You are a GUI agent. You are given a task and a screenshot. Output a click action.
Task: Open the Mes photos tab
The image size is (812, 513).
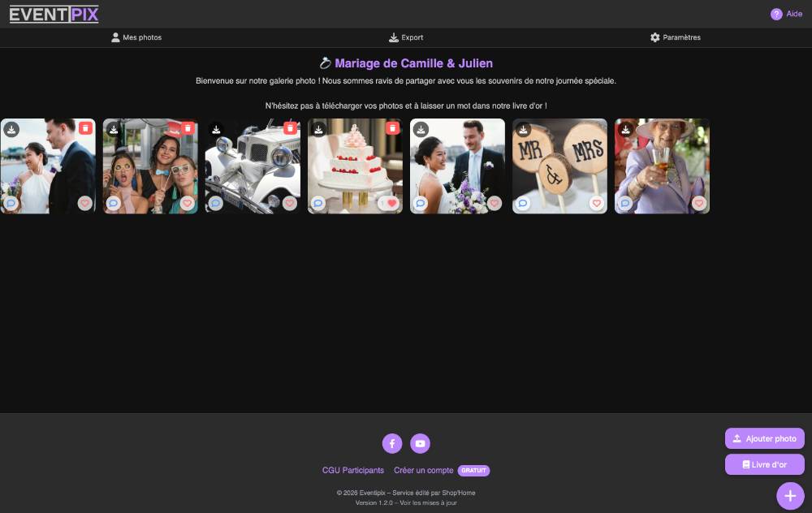pos(136,37)
